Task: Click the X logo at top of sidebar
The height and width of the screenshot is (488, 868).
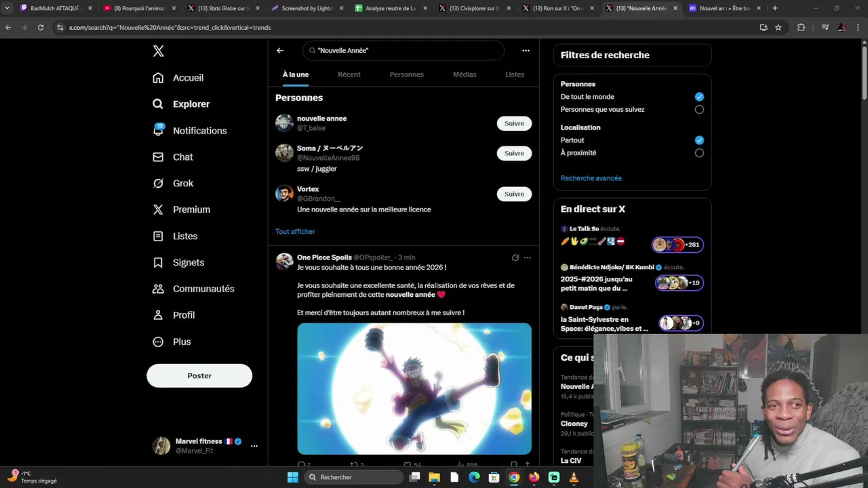Action: pos(158,52)
